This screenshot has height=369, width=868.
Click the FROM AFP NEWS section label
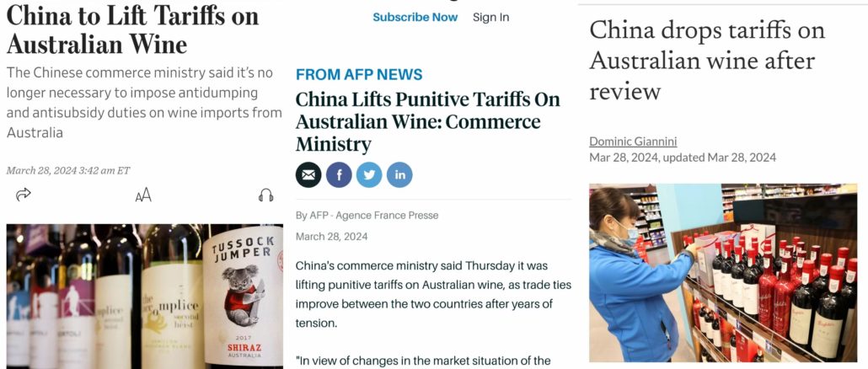click(359, 74)
